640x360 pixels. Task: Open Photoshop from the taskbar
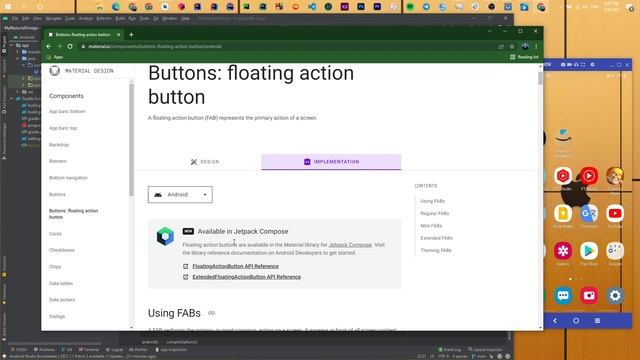[361, 7]
